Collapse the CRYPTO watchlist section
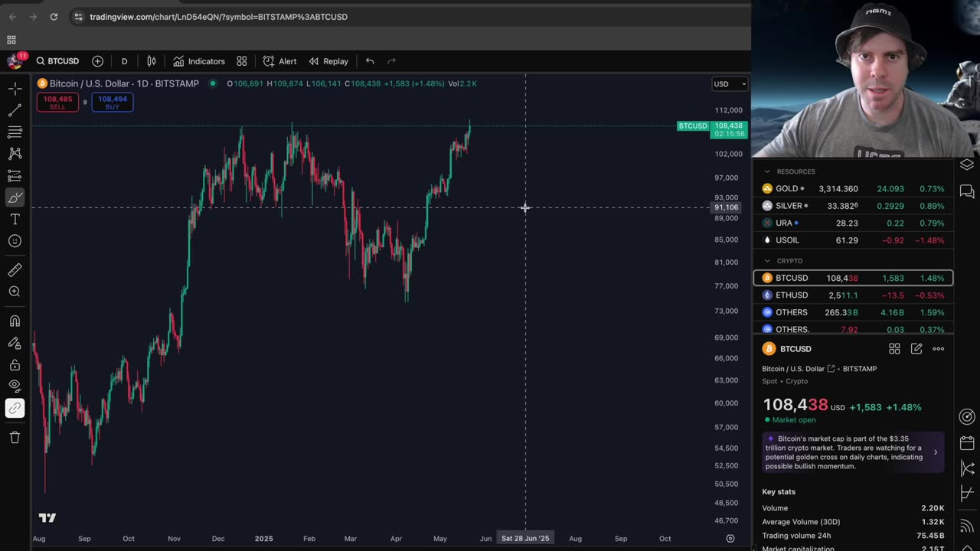 tap(767, 261)
